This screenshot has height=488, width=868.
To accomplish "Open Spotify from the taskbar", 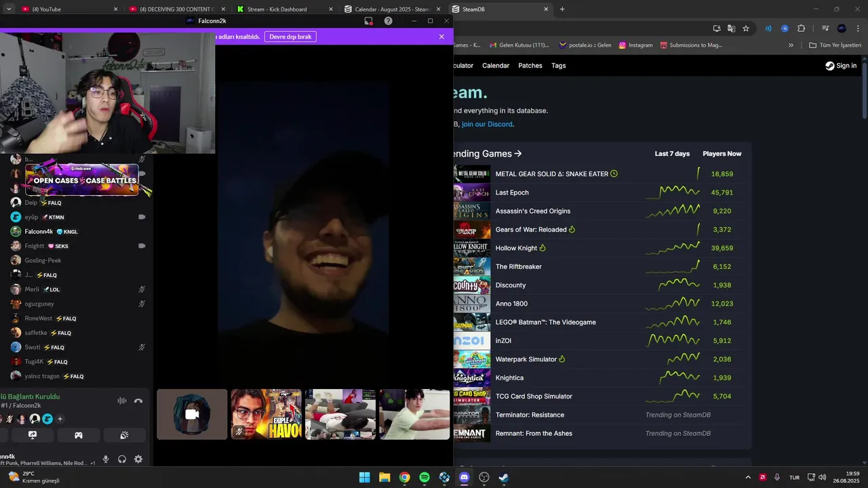I will (425, 477).
